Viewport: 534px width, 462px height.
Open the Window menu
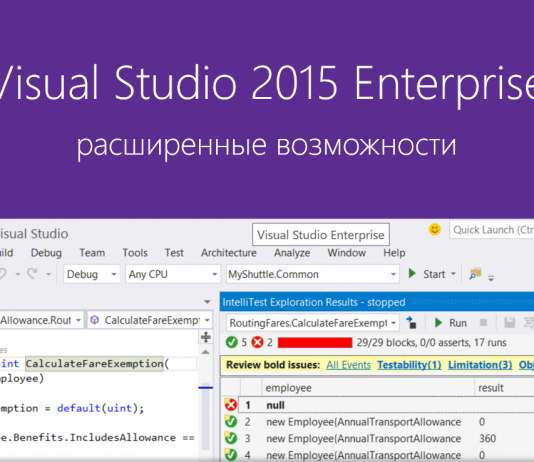pos(346,253)
